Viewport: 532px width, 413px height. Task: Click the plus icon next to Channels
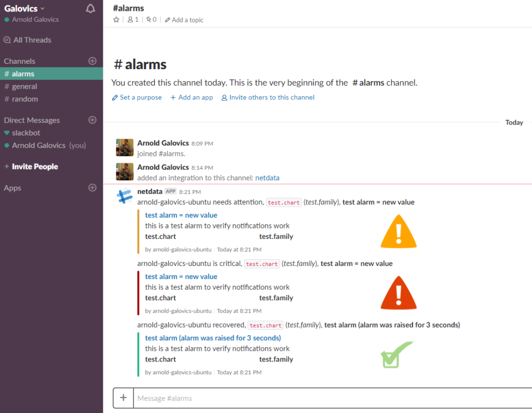[x=92, y=61]
